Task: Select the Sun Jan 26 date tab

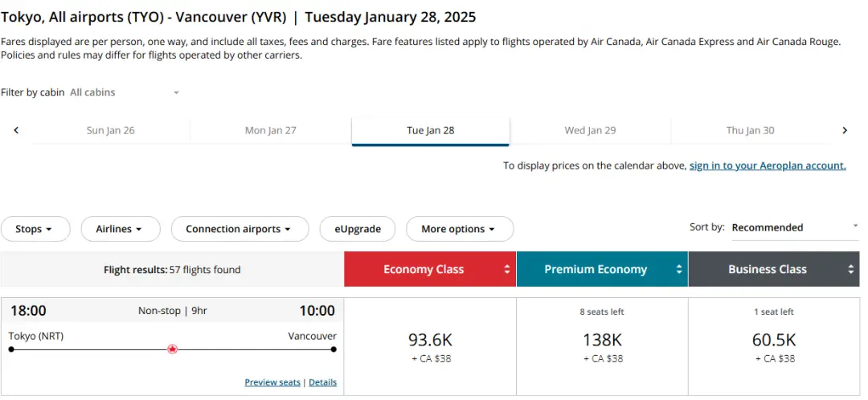Action: pyautogui.click(x=111, y=130)
